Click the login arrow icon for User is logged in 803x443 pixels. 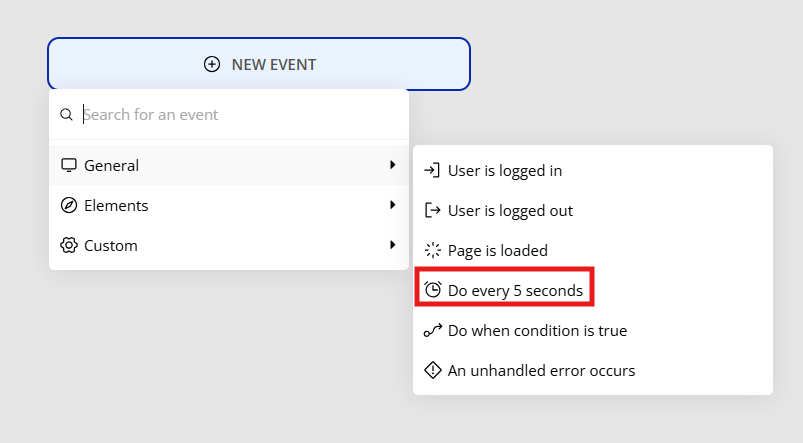tap(432, 170)
